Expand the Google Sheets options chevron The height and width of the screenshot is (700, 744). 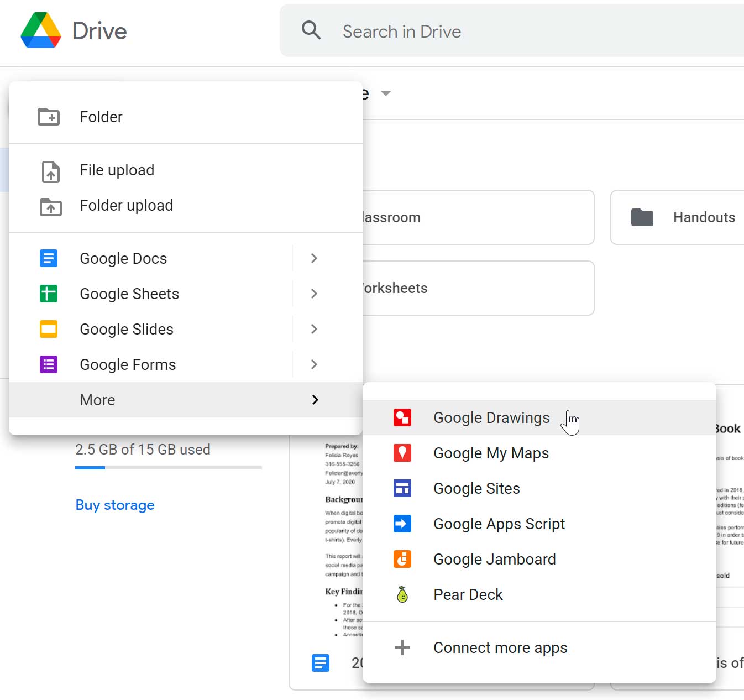[313, 294]
